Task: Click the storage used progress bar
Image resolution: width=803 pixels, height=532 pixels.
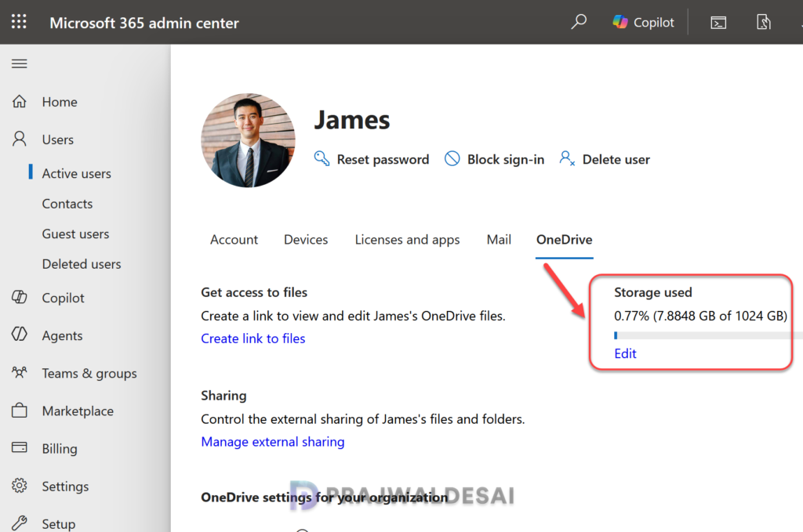Action: (708, 335)
